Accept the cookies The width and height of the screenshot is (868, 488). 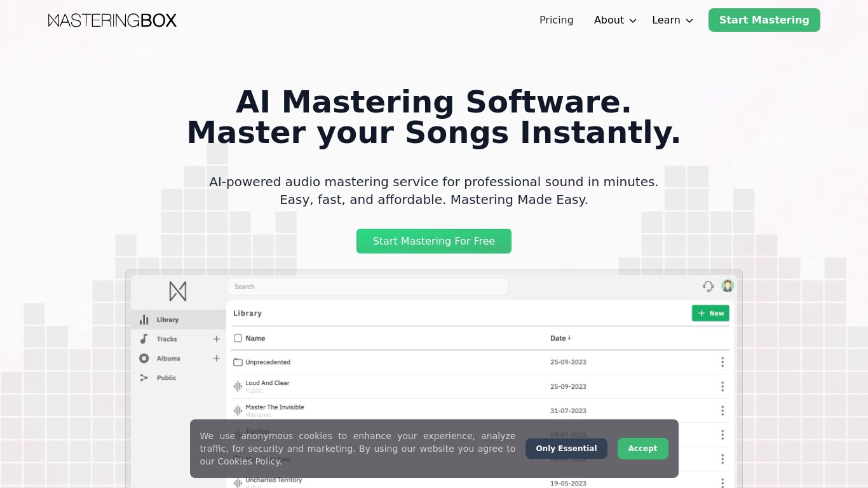642,448
